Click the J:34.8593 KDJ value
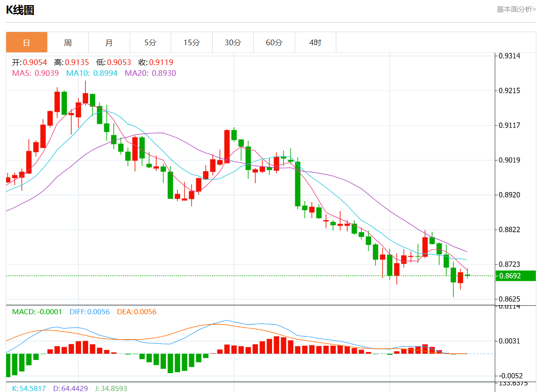Image resolution: width=541 pixels, height=392 pixels. [111, 388]
